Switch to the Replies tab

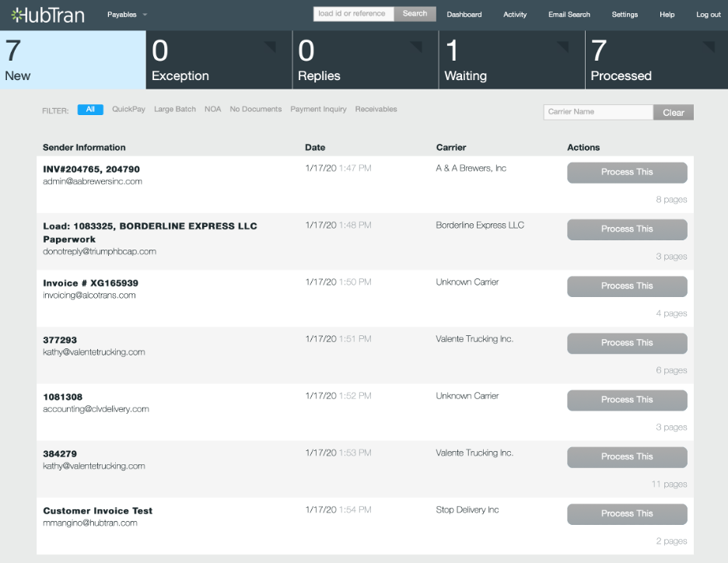pos(366,60)
